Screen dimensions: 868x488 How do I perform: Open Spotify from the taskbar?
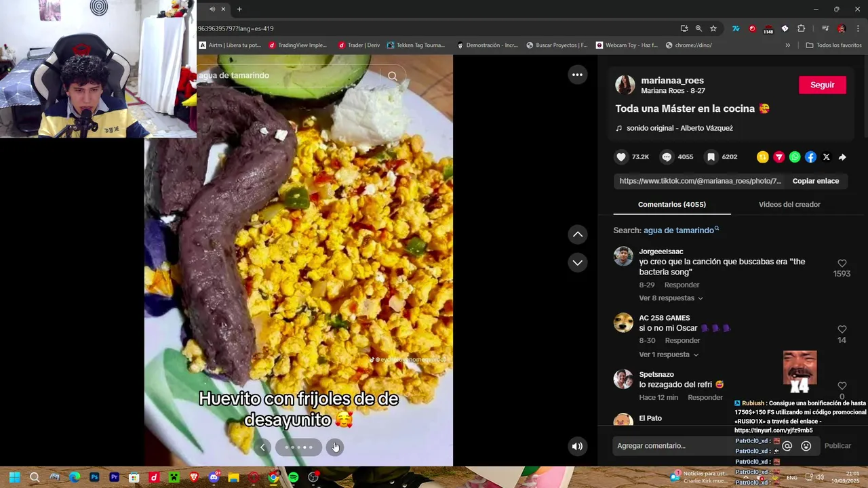click(x=293, y=477)
